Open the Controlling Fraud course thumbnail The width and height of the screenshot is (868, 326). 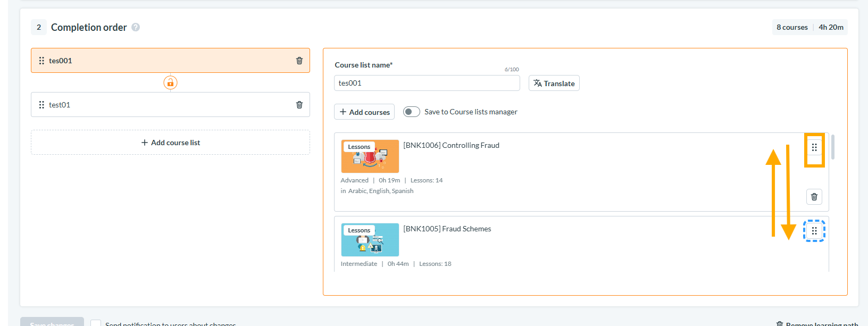(370, 156)
